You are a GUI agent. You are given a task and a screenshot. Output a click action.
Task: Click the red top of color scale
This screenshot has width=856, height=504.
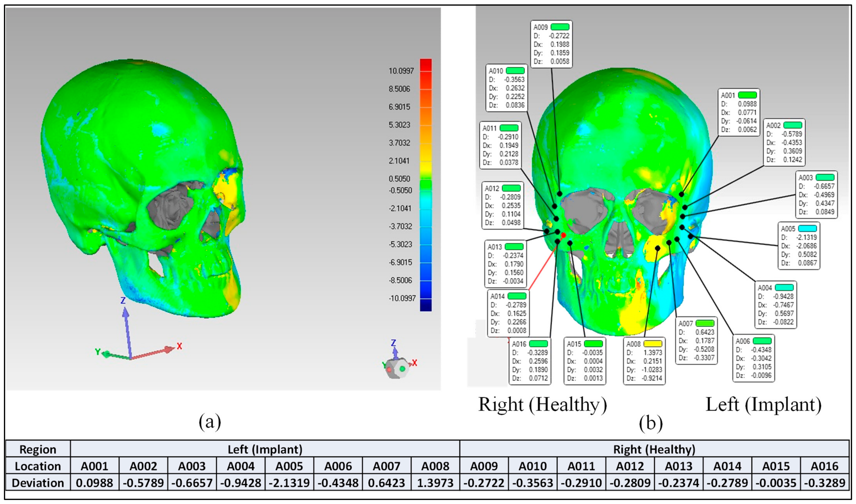pos(426,65)
